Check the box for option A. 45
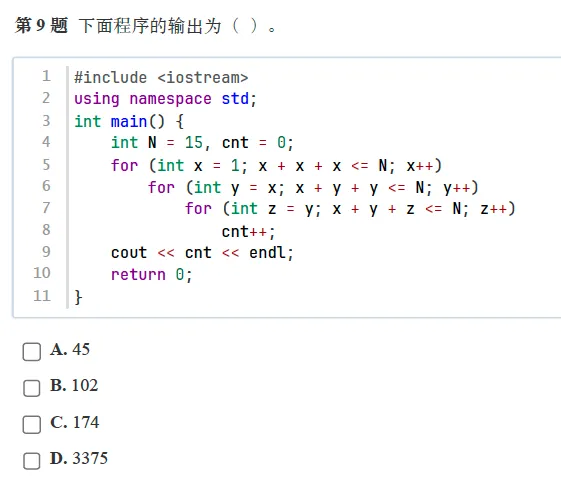 click(x=31, y=352)
